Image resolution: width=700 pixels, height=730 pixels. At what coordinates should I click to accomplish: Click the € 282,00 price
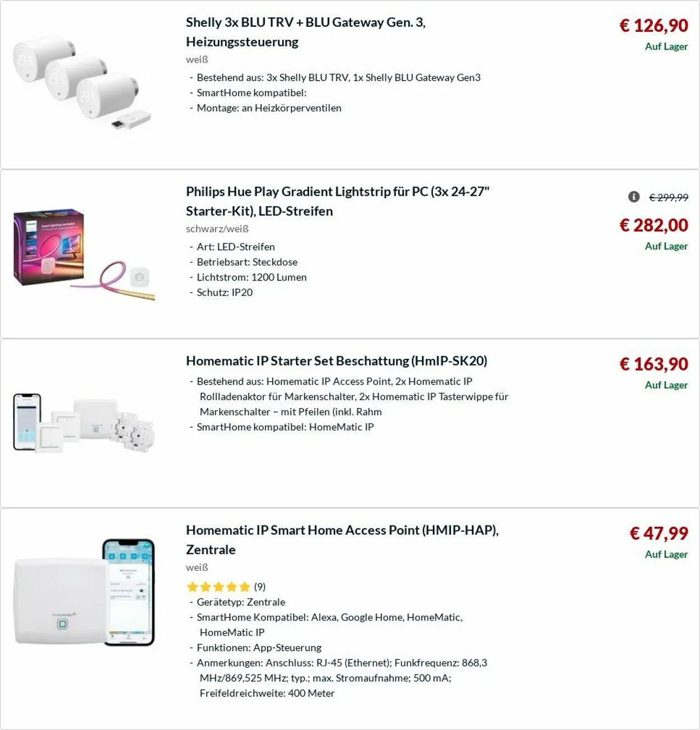[654, 225]
